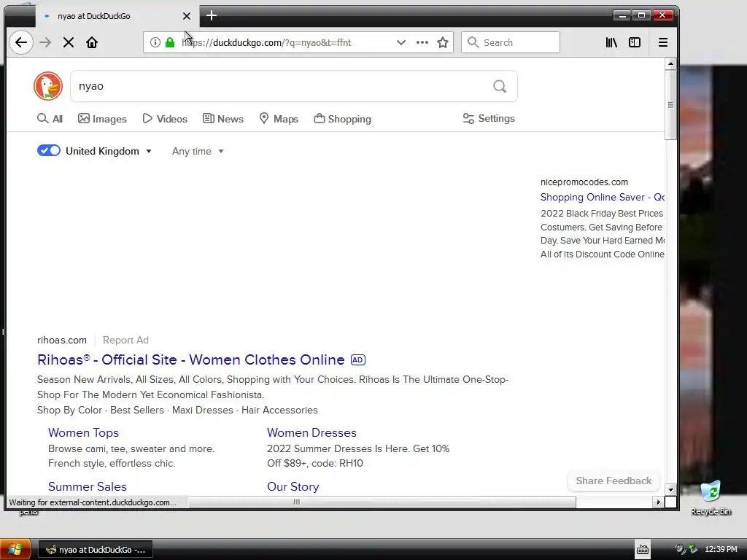The width and height of the screenshot is (747, 560).
Task: Click the rihoas.com domain text
Action: [62, 340]
